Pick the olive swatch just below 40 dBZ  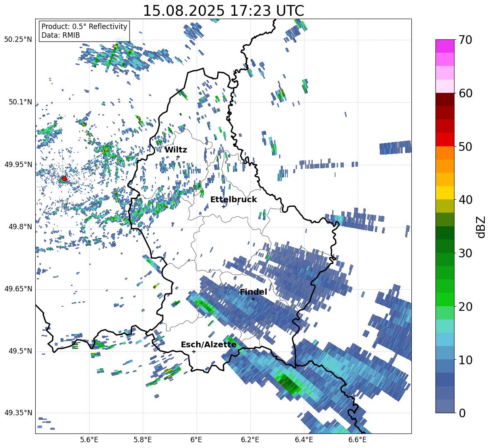[x=445, y=206]
